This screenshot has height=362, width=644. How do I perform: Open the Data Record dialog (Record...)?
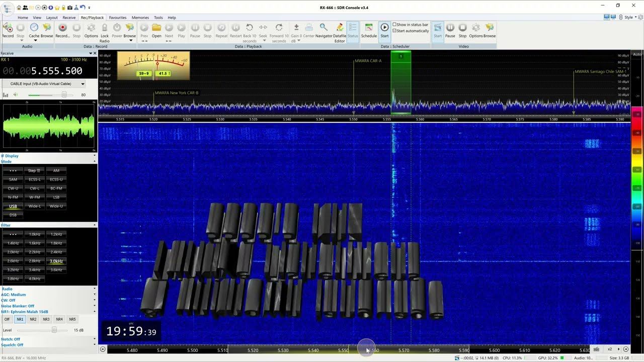62,30
